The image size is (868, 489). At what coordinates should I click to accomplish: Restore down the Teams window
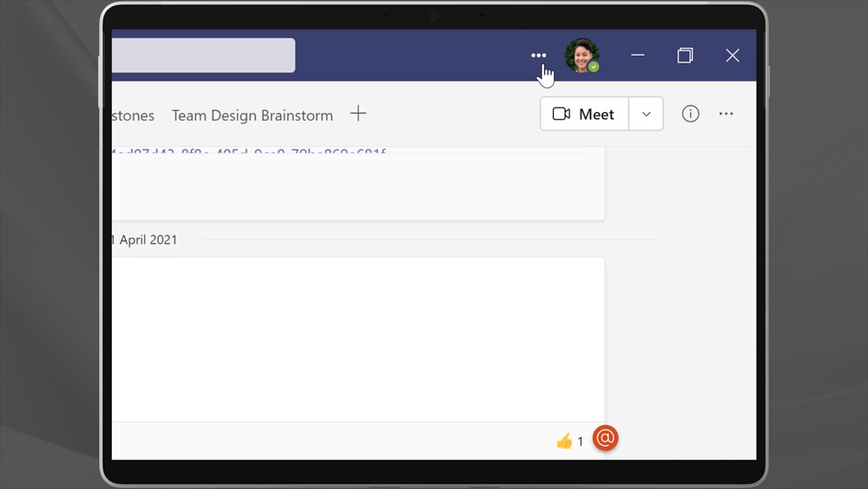point(685,56)
